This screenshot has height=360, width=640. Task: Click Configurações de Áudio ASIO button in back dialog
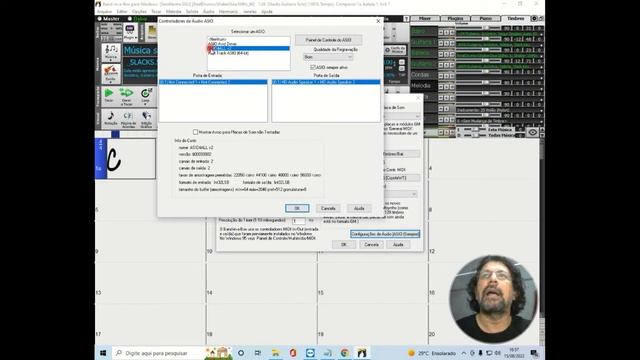[385, 234]
